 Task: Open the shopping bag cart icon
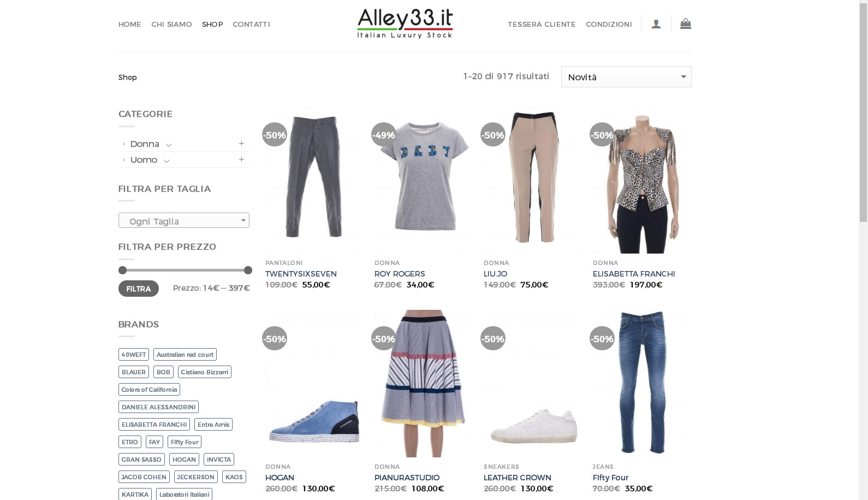pos(686,23)
